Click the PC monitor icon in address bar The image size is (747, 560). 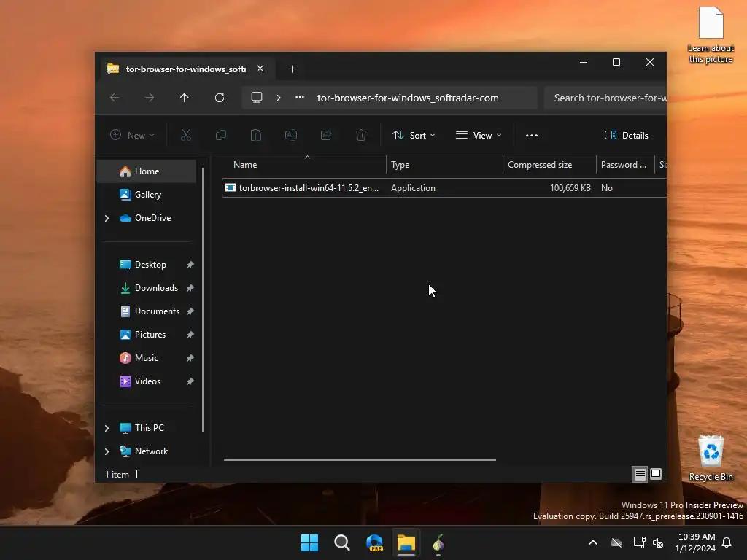[x=257, y=98]
